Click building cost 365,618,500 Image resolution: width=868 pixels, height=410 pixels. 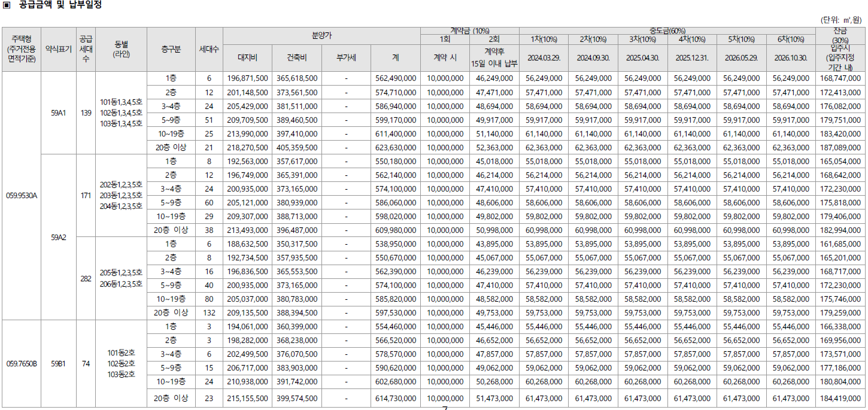click(x=297, y=78)
